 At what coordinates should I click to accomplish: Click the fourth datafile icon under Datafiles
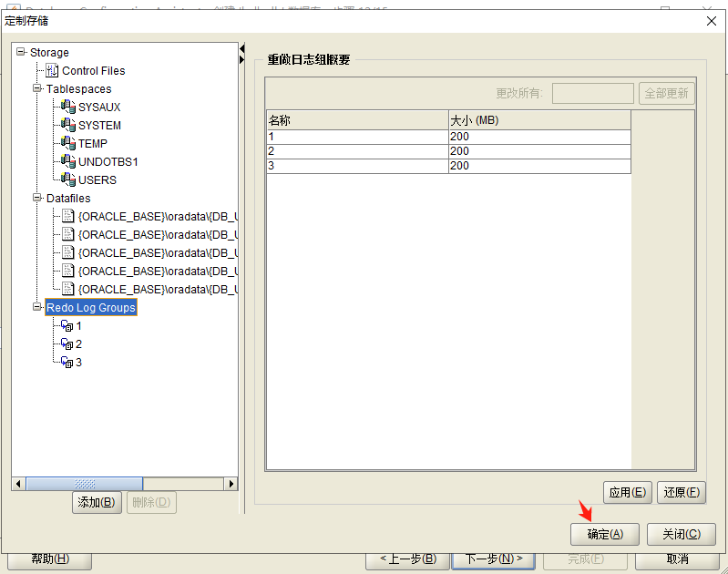coord(68,271)
